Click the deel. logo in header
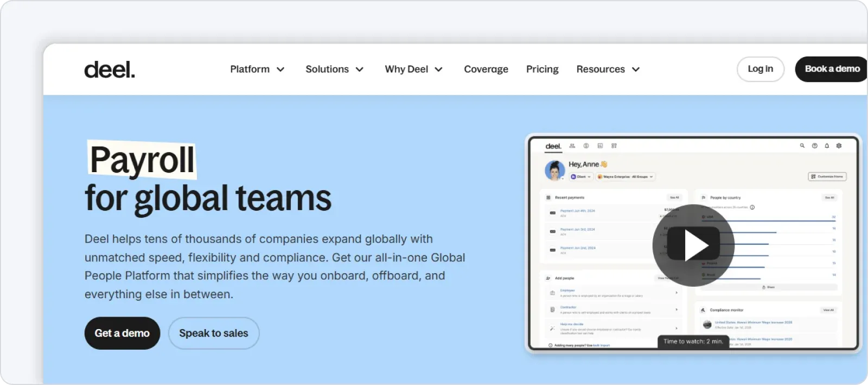Viewport: 868px width, 385px height. click(x=109, y=70)
